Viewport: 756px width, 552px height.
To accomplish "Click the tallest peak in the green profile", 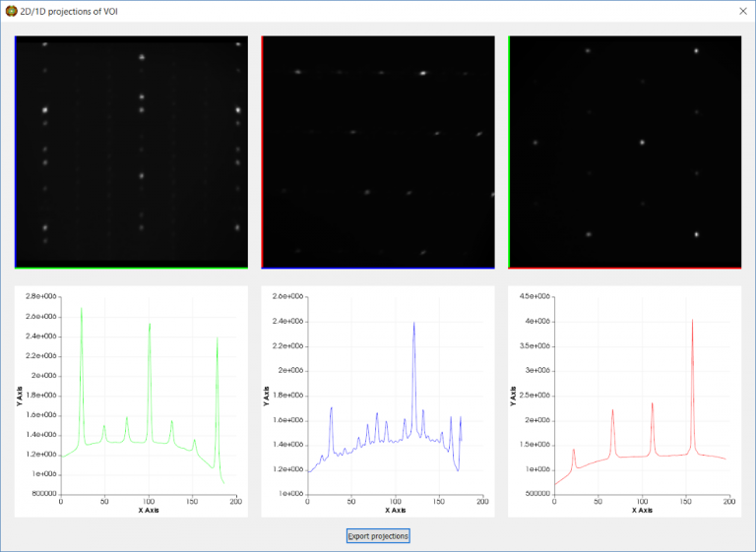I will click(81, 308).
